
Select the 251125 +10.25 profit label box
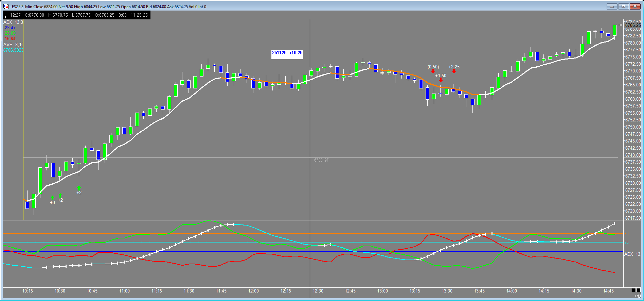pos(287,54)
